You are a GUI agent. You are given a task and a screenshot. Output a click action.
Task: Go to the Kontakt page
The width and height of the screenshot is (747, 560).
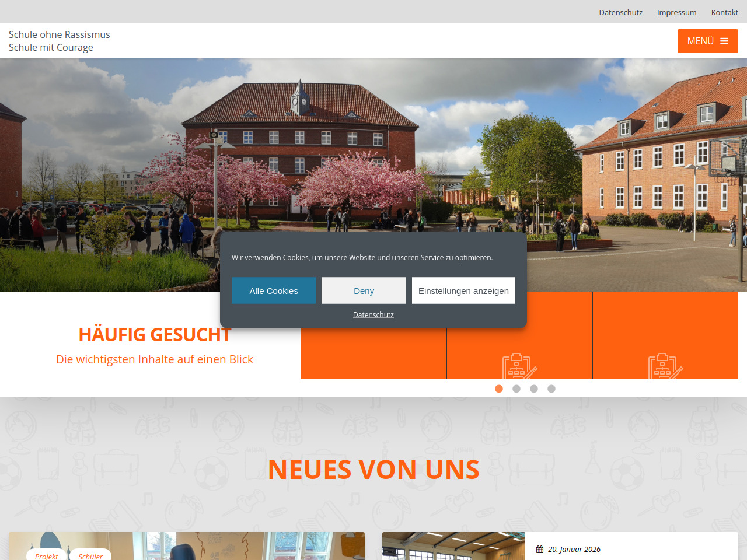point(724,12)
